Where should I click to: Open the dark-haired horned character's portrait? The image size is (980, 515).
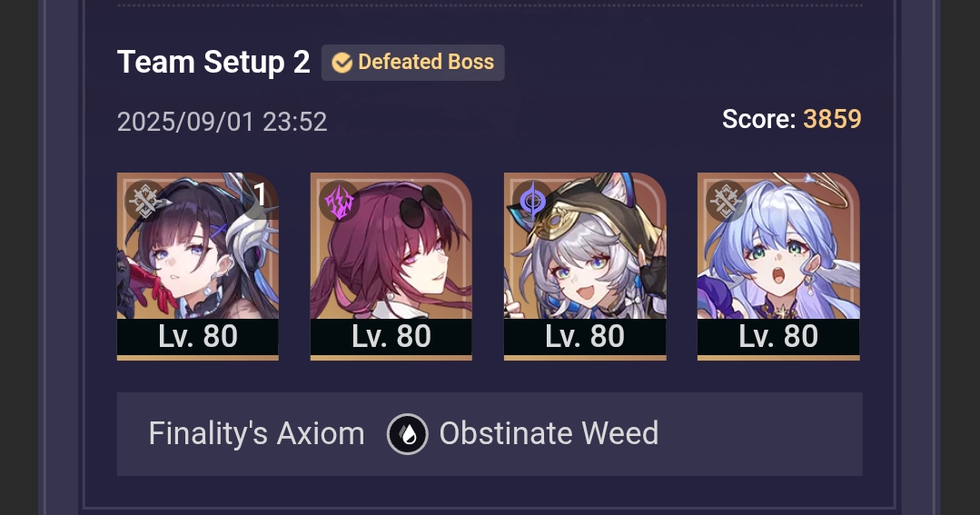[x=197, y=246]
